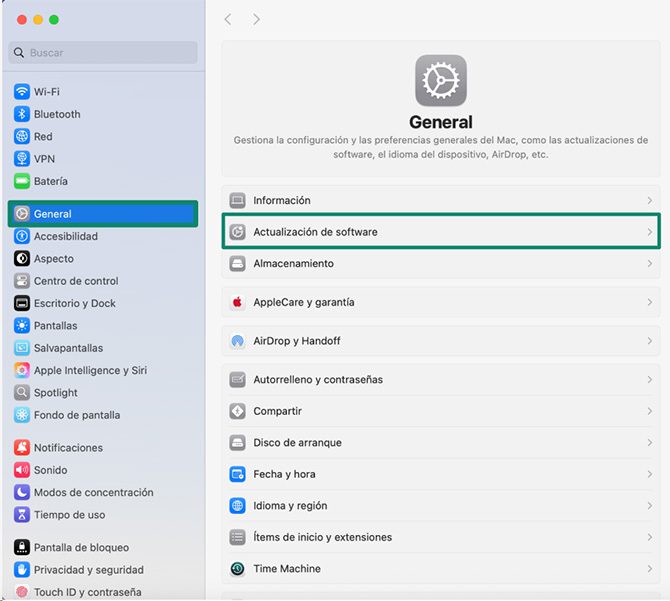Click the AirDrop y Handoff icon
670x601 pixels.
tap(237, 341)
